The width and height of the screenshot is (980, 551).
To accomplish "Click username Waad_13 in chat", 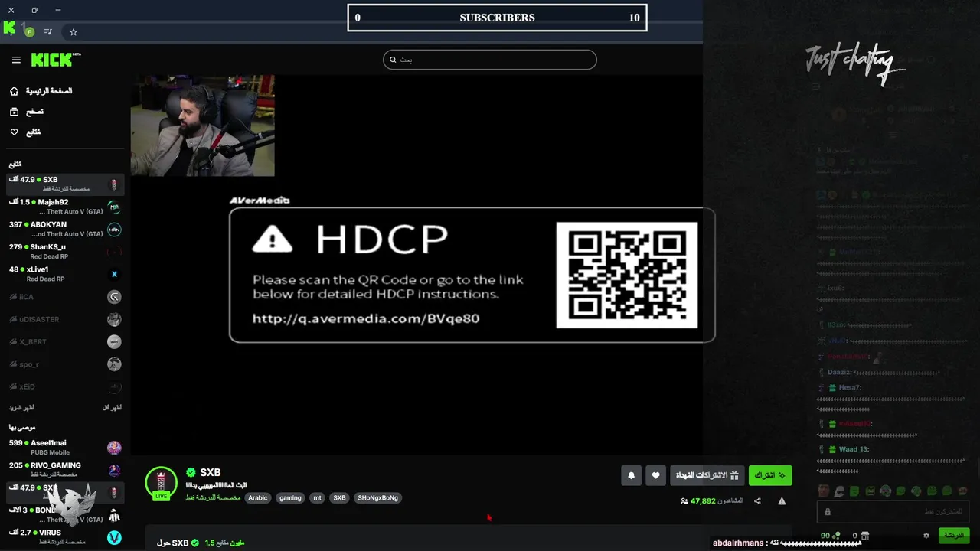I will point(854,449).
